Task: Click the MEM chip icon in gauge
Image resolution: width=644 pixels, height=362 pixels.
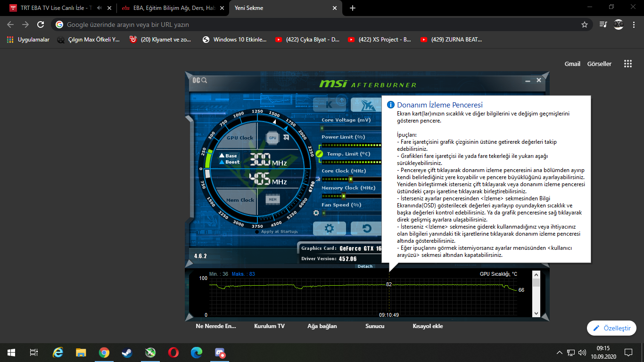Action: pyautogui.click(x=272, y=200)
